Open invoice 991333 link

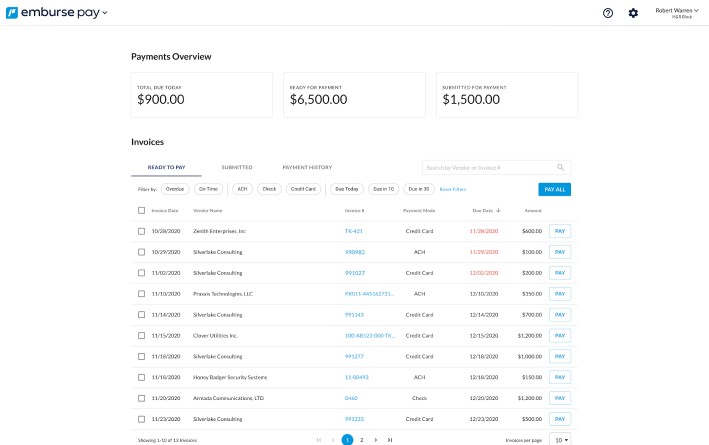[x=354, y=419]
